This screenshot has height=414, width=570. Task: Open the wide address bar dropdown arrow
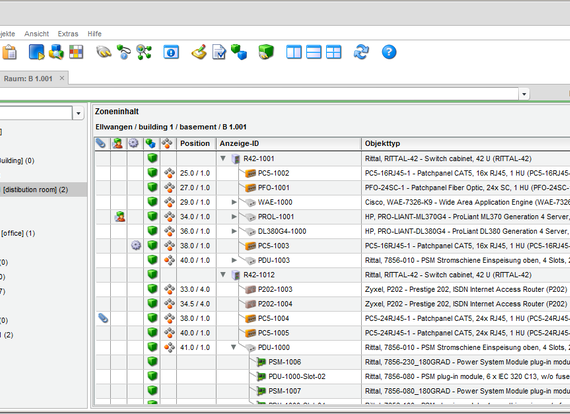tap(524, 94)
